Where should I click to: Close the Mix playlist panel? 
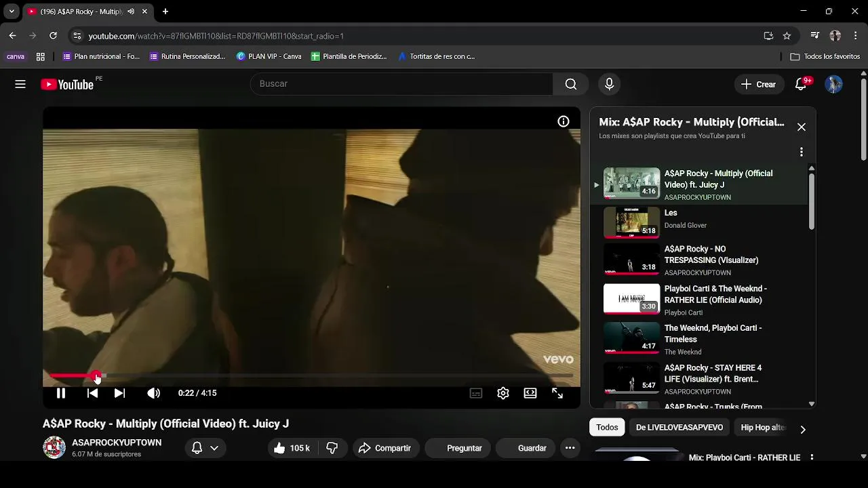click(x=802, y=127)
